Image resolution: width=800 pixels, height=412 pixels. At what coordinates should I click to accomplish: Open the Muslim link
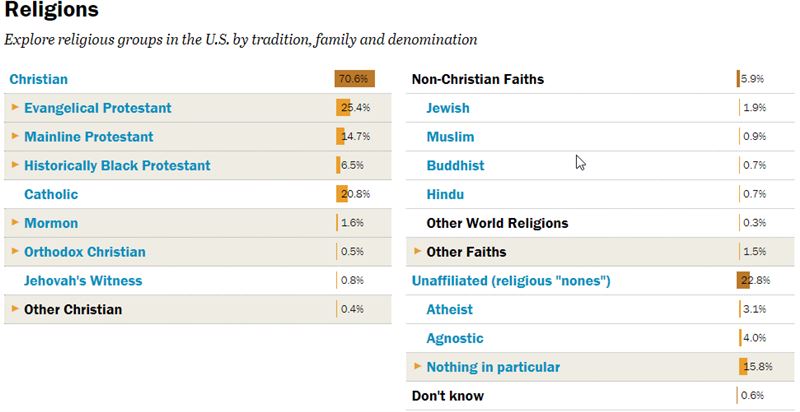pyautogui.click(x=451, y=137)
